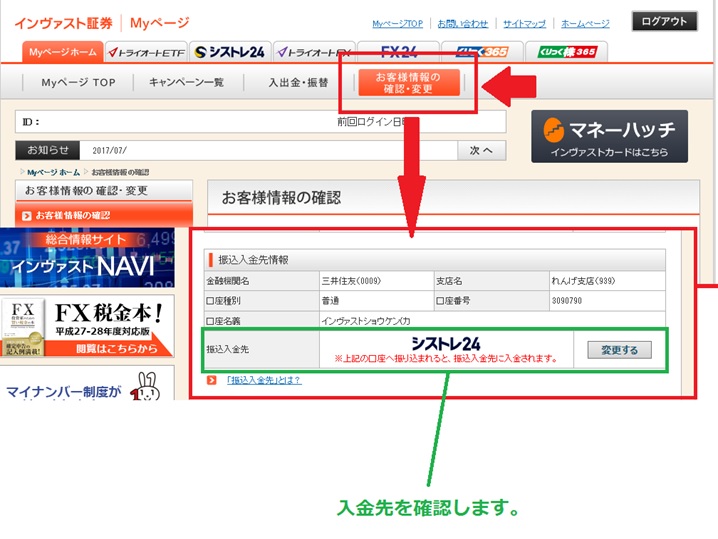Image resolution: width=718 pixels, height=539 pixels.
Task: Click the news date 2017/07/
Action: [x=109, y=151]
